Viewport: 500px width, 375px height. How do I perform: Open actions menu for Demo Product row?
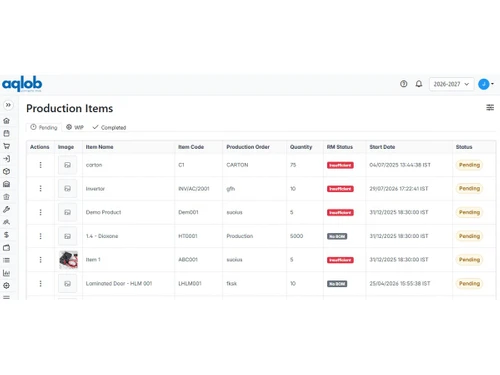(40, 212)
